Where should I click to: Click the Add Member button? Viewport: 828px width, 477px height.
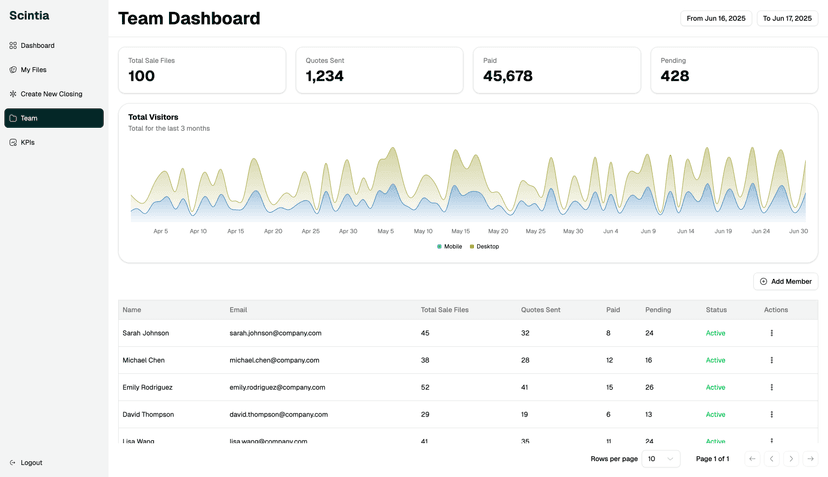pyautogui.click(x=785, y=282)
